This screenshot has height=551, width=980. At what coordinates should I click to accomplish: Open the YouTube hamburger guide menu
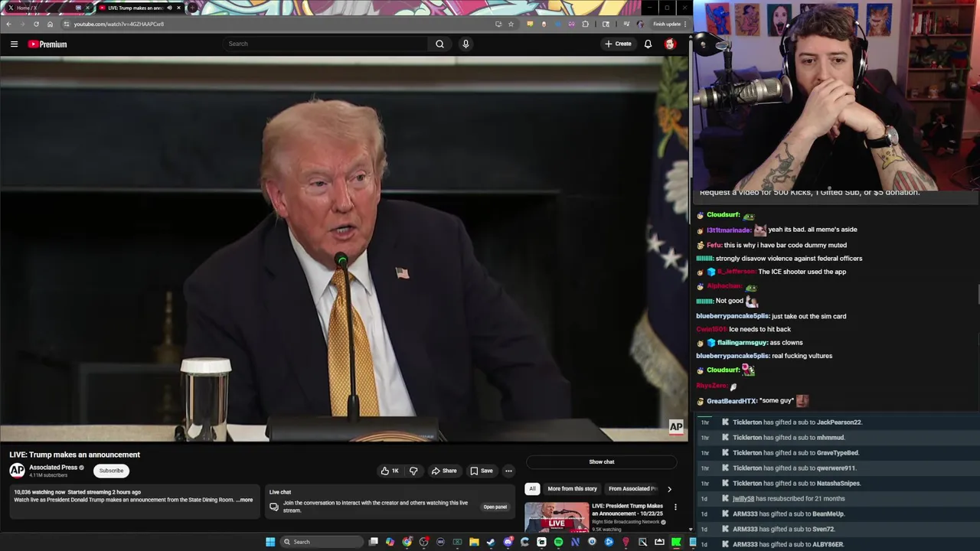[14, 44]
